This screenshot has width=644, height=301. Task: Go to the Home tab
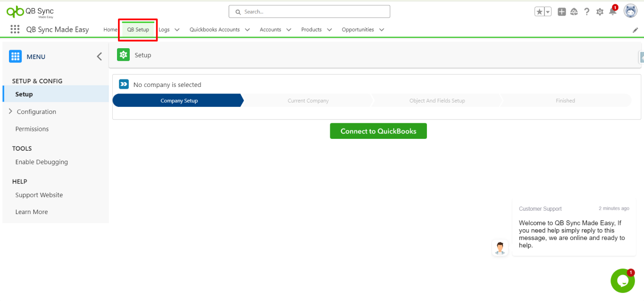click(110, 29)
